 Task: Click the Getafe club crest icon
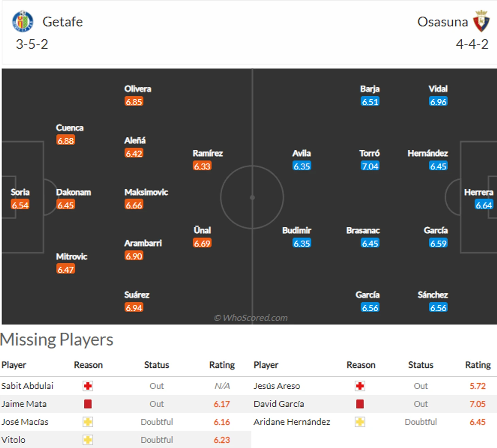[22, 21]
